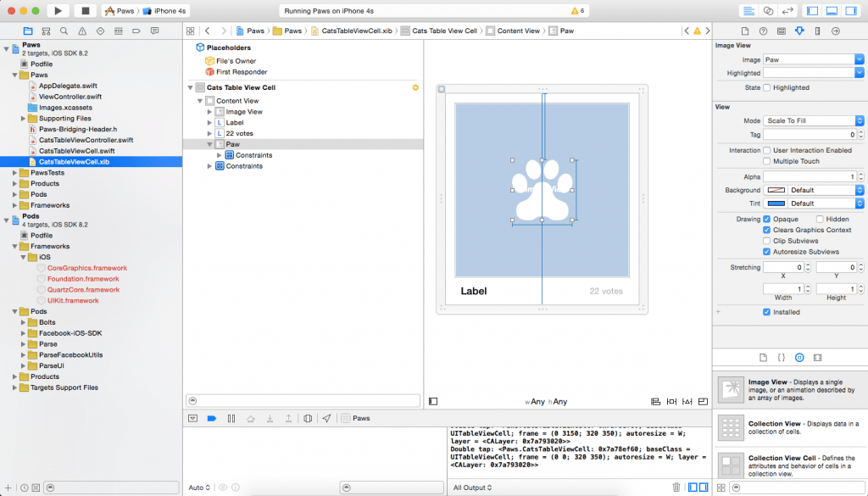The image size is (868, 496).
Task: Open the Quick Help inspector
Action: pyautogui.click(x=763, y=31)
